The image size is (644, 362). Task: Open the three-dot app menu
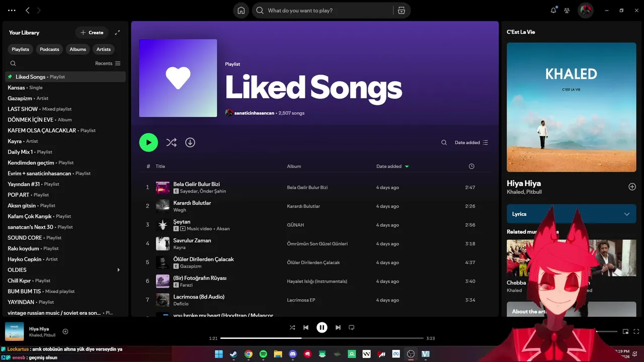click(12, 11)
